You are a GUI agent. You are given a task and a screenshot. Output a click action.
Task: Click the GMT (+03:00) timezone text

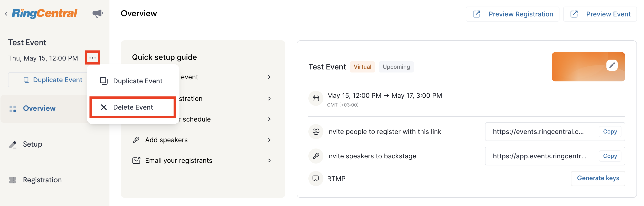coord(342,105)
